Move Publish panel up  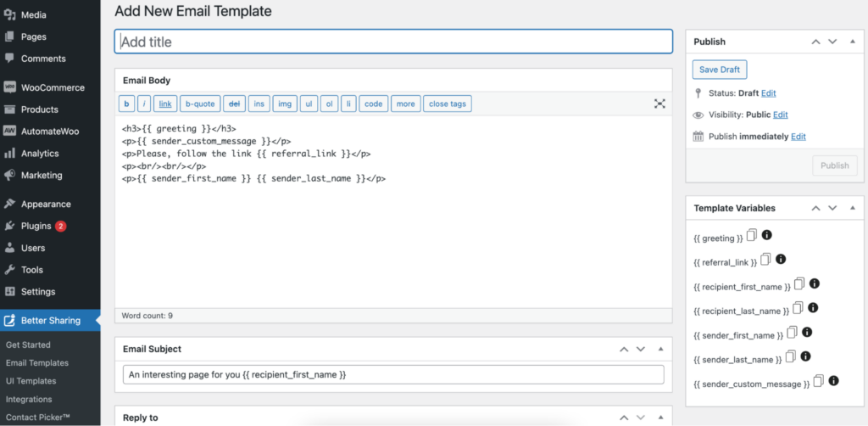click(816, 42)
